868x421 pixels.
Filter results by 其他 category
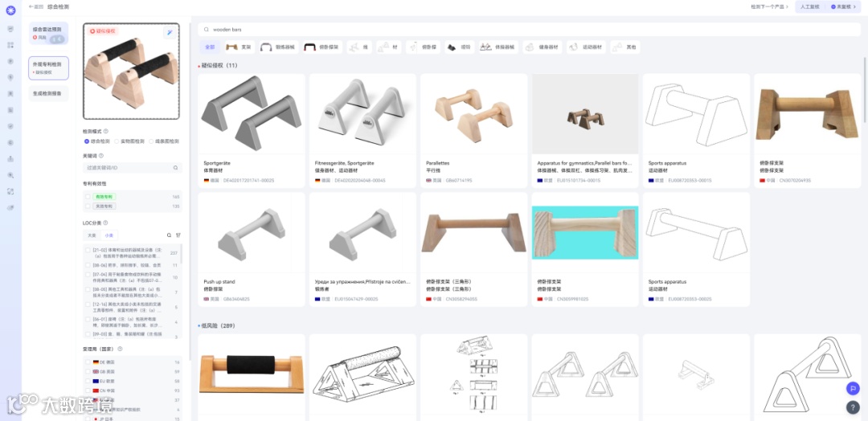click(x=625, y=47)
